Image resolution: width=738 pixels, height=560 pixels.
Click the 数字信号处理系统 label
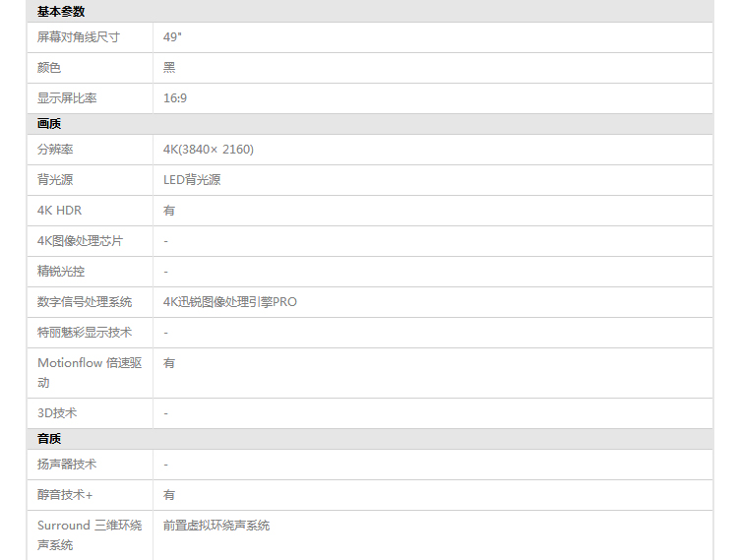tap(85, 302)
